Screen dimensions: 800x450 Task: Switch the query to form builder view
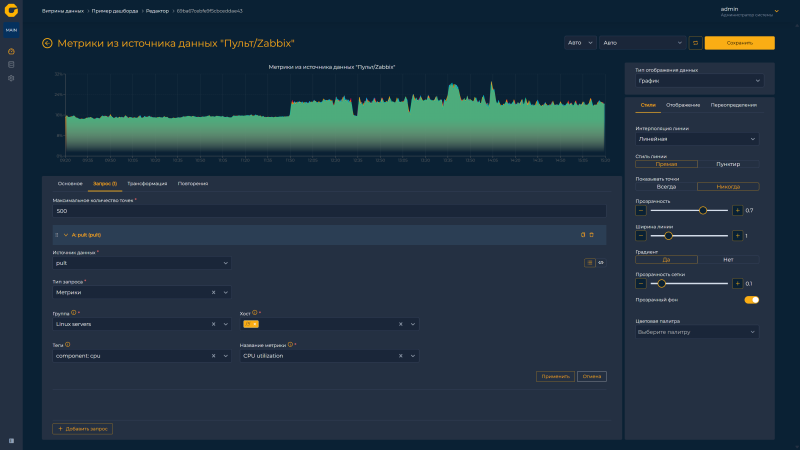[589, 263]
